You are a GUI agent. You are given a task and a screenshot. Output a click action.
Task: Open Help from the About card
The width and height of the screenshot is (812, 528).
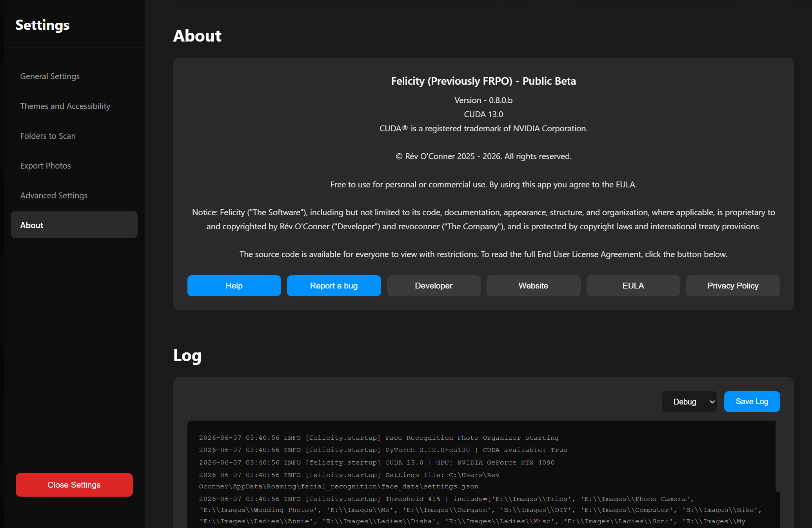coord(234,286)
